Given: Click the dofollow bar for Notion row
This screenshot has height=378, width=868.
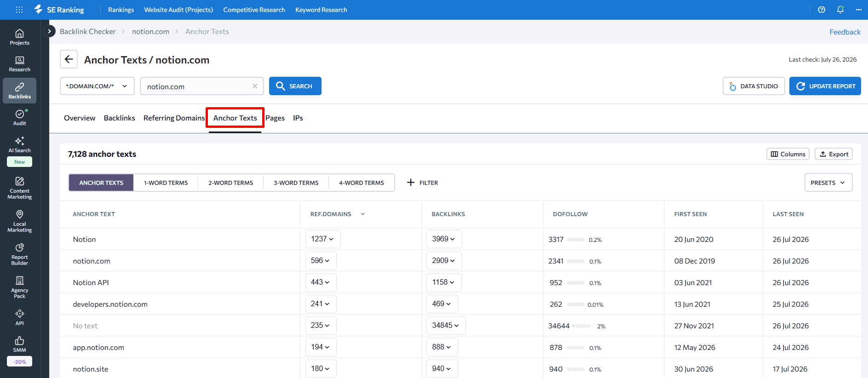Looking at the screenshot, I should point(575,240).
